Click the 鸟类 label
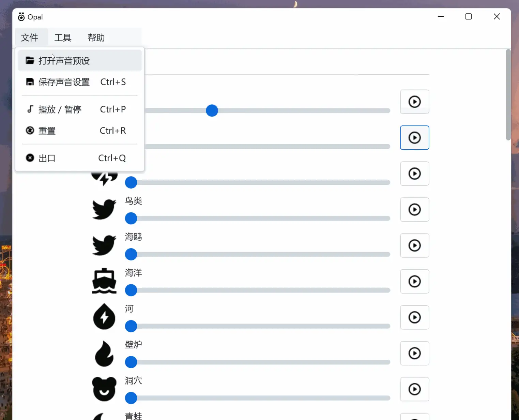The width and height of the screenshot is (519, 420). click(x=133, y=201)
